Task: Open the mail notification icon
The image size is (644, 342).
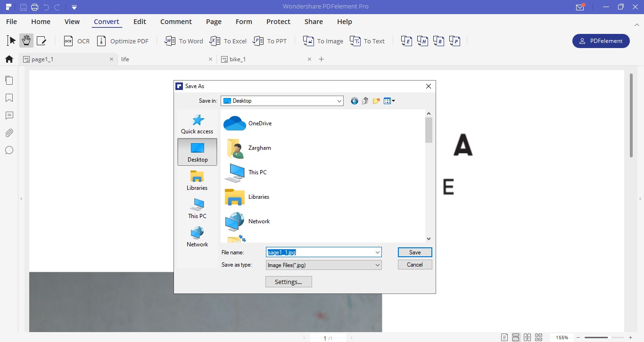Action: coord(580,7)
